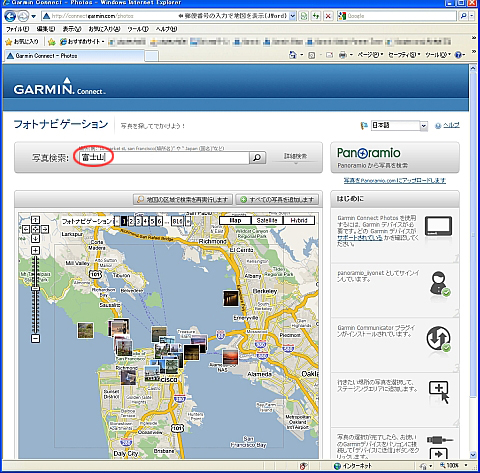Open the recent pages dropdown arrow
The width and height of the screenshot is (480, 473).
[x=34, y=16]
